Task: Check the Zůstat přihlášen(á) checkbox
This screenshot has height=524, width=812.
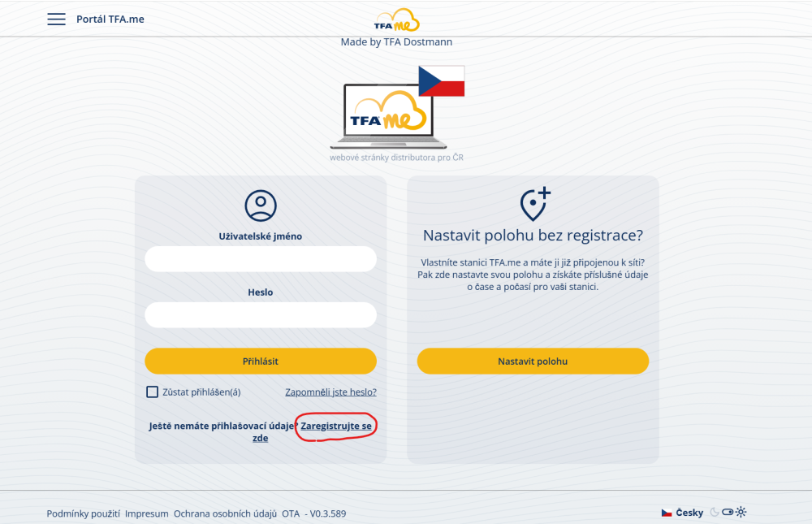Action: tap(152, 392)
